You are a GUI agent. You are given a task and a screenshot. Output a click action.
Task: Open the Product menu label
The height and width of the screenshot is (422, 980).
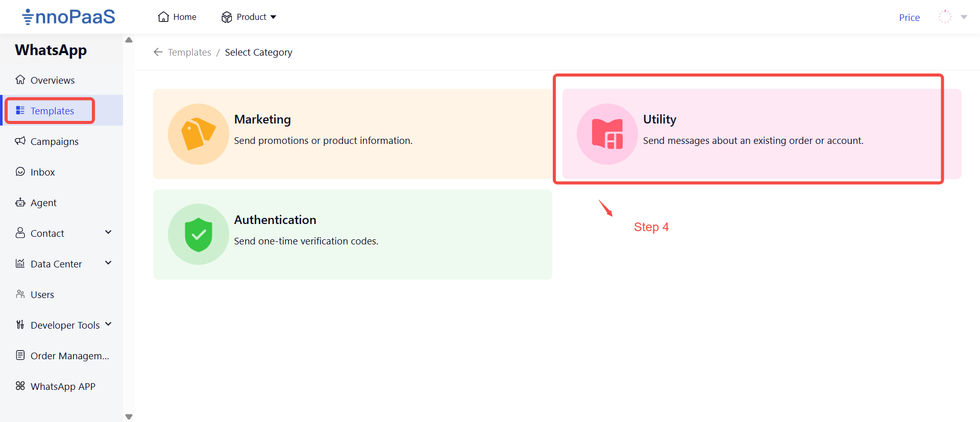click(251, 17)
